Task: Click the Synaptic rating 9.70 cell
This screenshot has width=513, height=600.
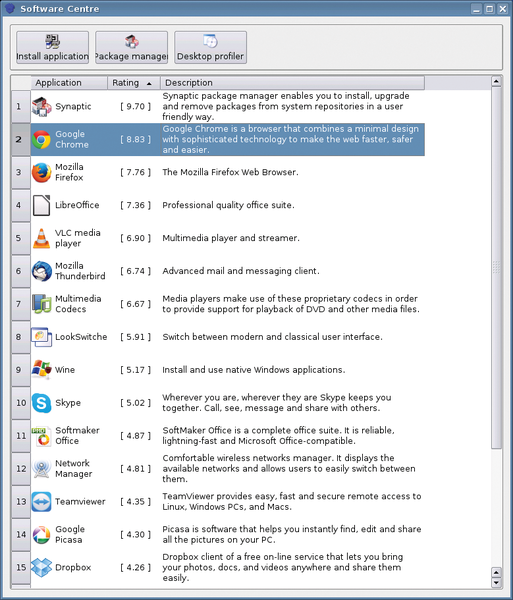Action: tap(135, 106)
